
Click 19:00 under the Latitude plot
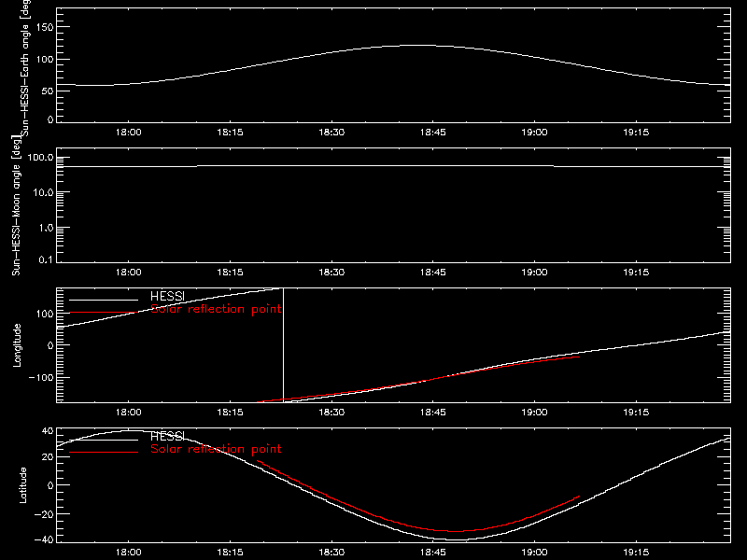(534, 553)
